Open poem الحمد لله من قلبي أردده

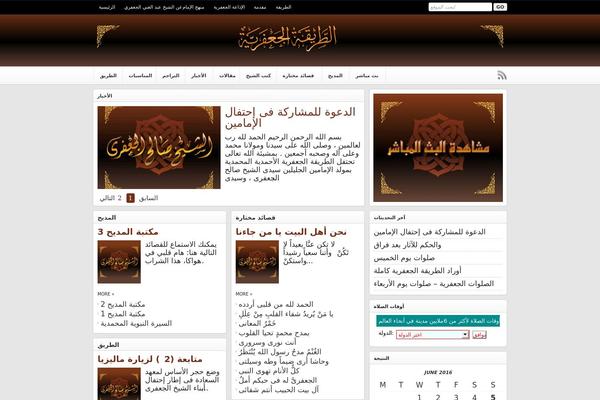(276, 304)
